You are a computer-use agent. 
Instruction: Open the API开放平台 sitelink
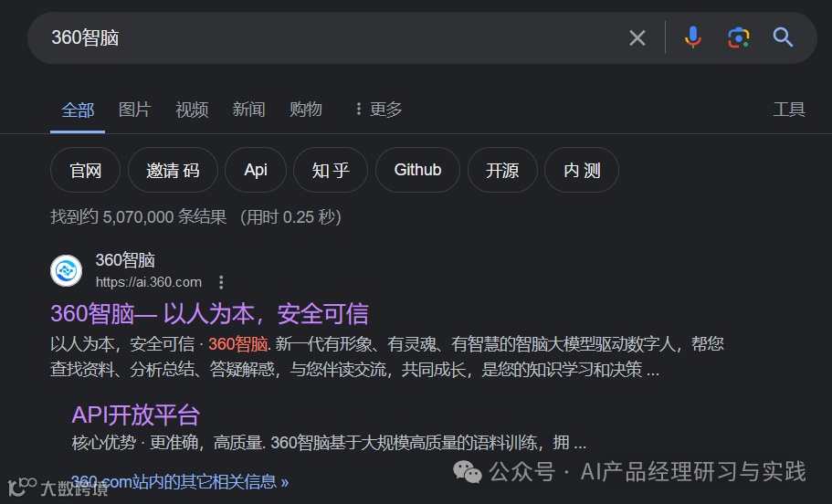(x=136, y=415)
